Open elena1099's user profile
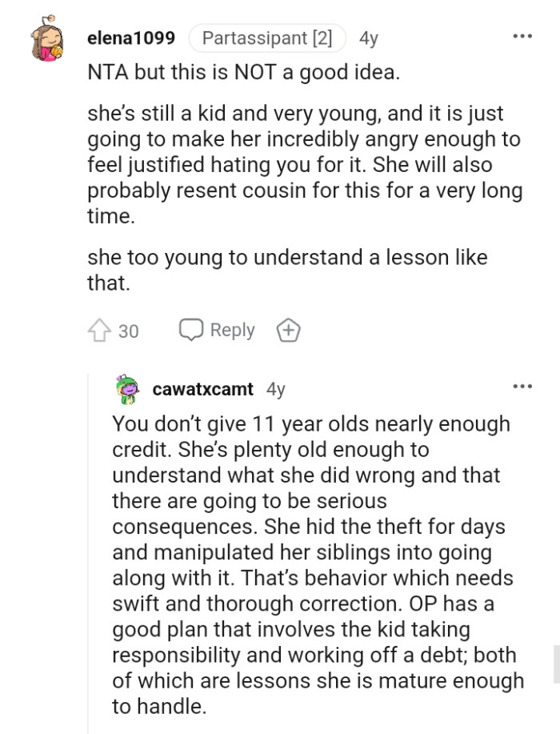560x734 pixels. (130, 37)
